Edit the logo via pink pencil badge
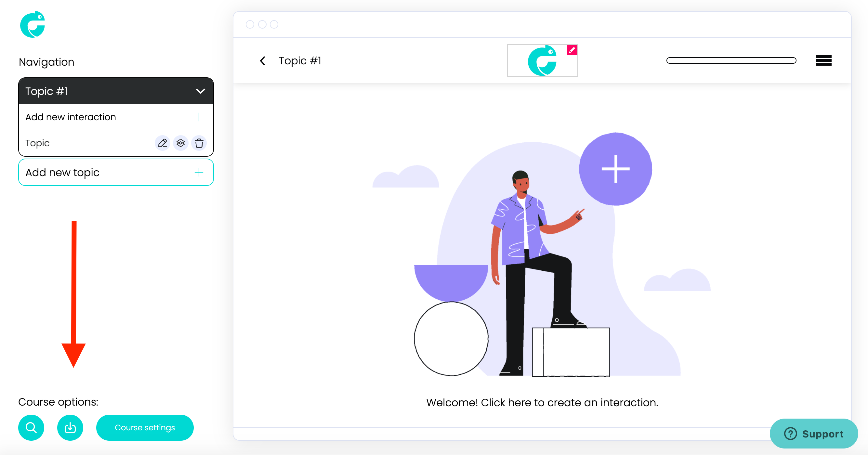This screenshot has height=455, width=868. 572,50
